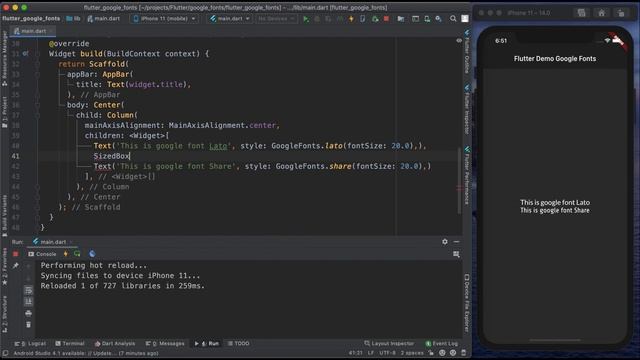Click the Clear All trash icon in console
Image resolution: width=640 pixels, height=360 pixels.
coord(28,325)
